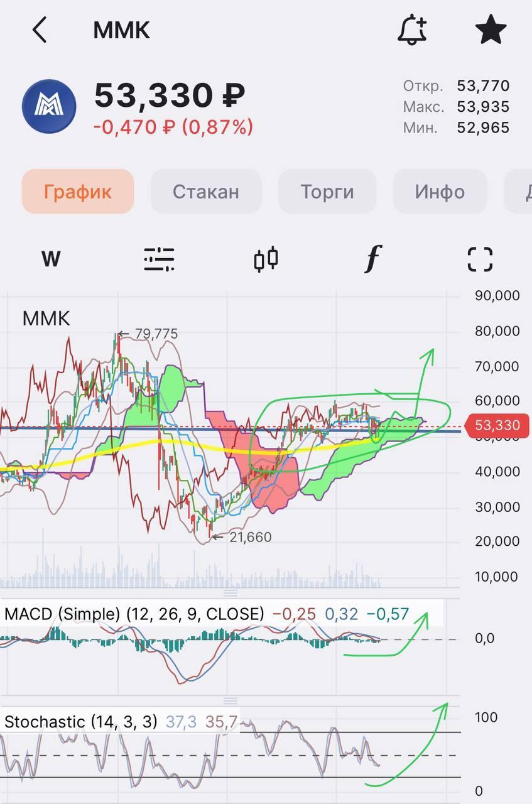The width and height of the screenshot is (532, 804).
Task: Open the W timeframe selector
Action: click(51, 259)
